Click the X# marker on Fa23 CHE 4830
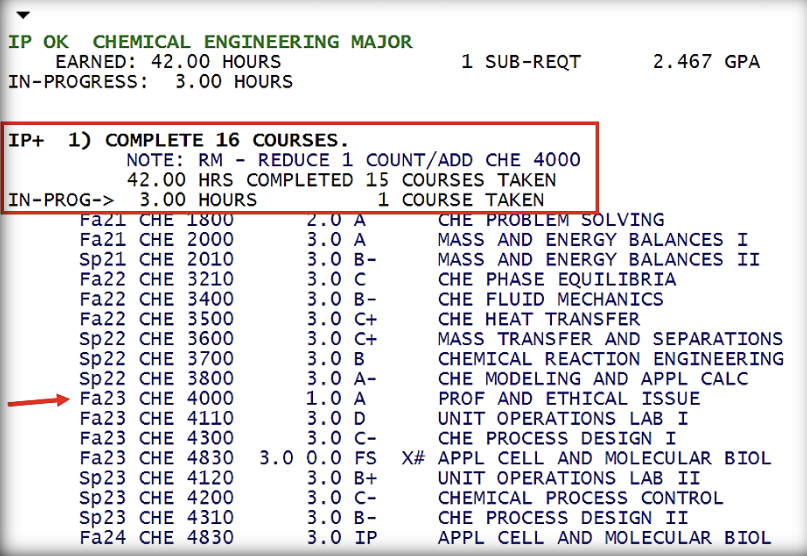This screenshot has height=556, width=807. [x=413, y=458]
